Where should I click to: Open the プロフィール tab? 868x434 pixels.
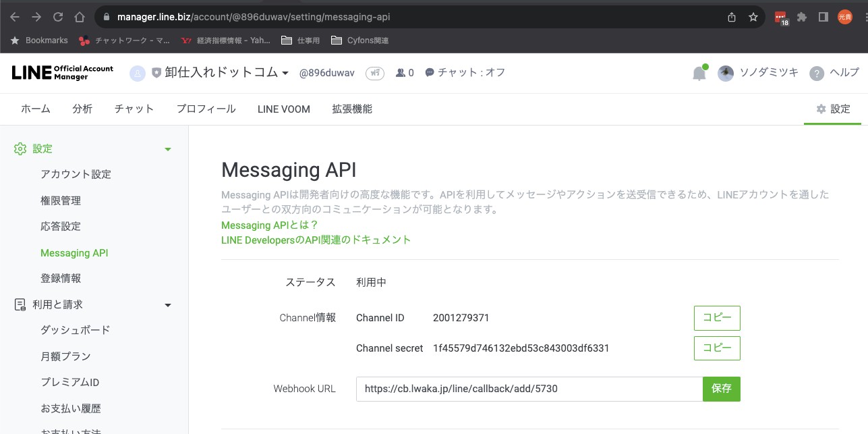pos(206,109)
